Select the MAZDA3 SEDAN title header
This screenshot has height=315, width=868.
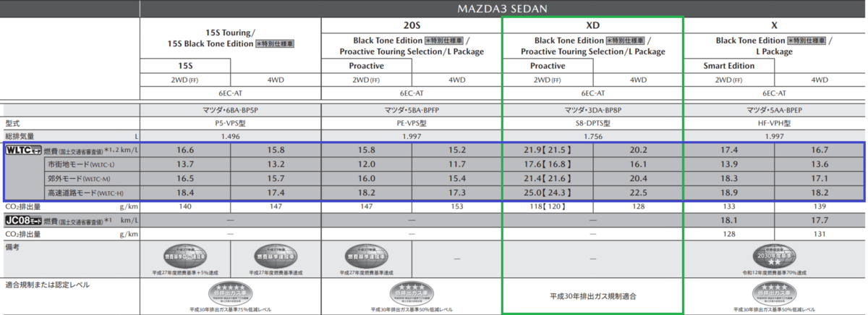pos(503,9)
